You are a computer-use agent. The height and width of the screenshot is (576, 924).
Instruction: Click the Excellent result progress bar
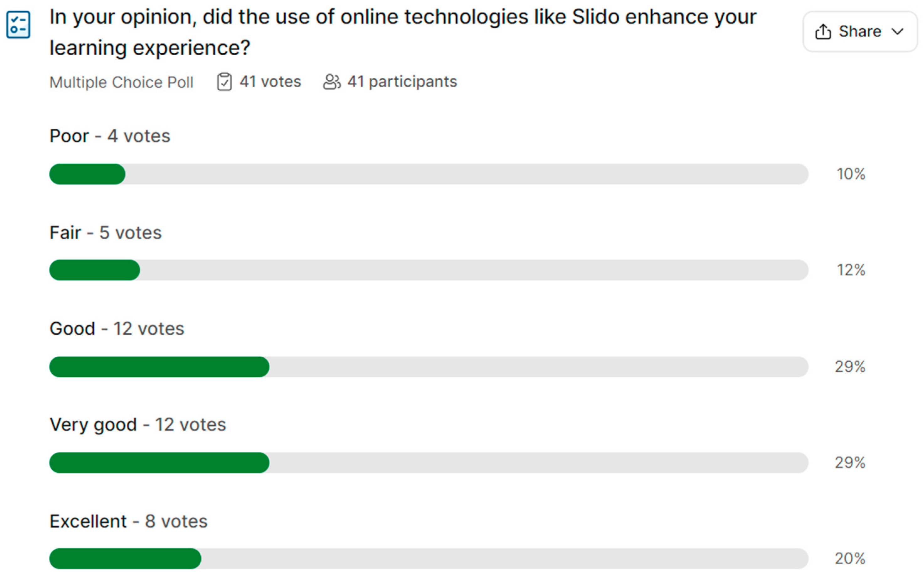pos(428,558)
